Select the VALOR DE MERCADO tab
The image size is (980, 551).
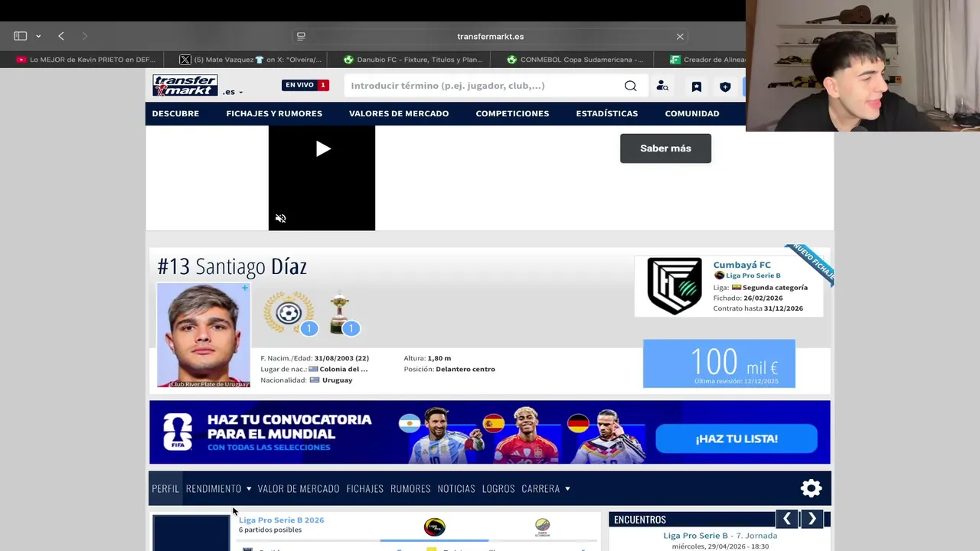pos(299,488)
